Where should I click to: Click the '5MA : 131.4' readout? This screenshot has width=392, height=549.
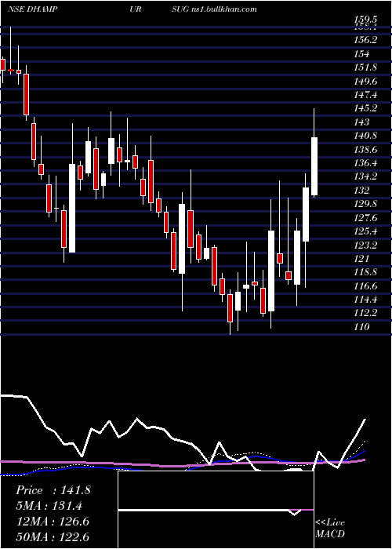(49, 506)
